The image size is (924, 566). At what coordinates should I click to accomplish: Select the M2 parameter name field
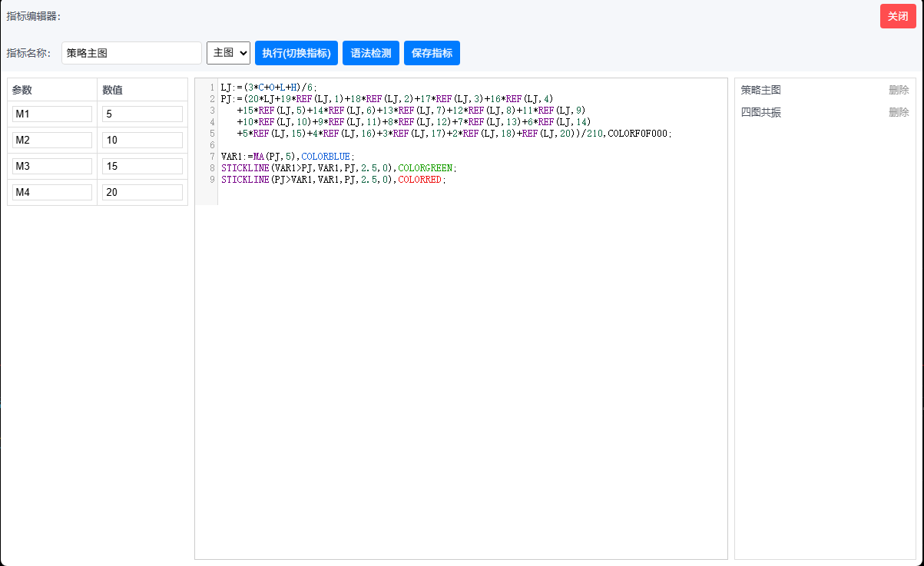52,140
